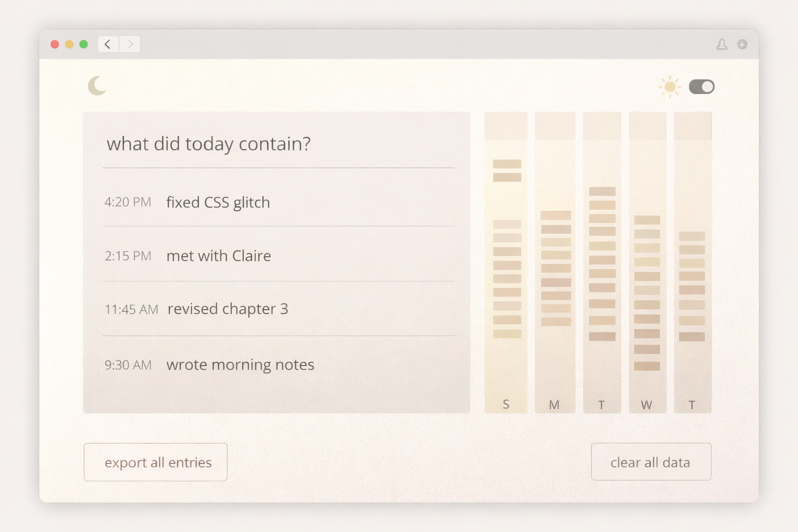
Task: Open the entry for 4:20 PM fixed CSS glitch
Action: [x=218, y=203]
